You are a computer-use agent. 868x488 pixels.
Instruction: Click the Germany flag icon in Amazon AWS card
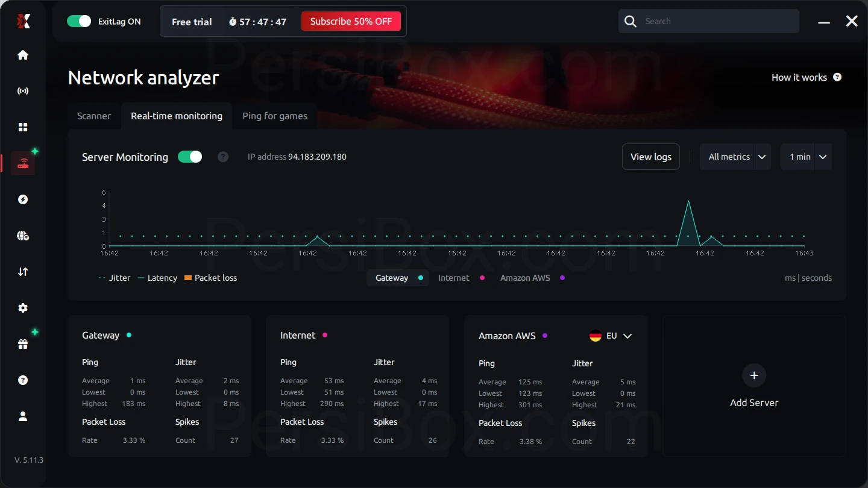(596, 336)
